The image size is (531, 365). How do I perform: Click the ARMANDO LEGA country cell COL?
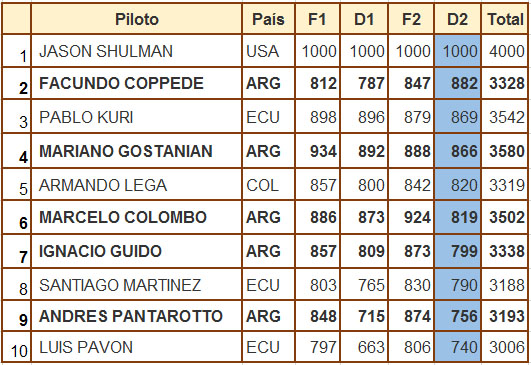pyautogui.click(x=268, y=185)
